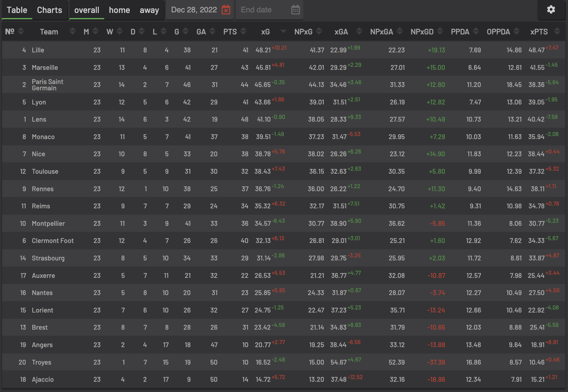Select the home filter tab
Image resolution: width=568 pixels, height=392 pixels.
[x=119, y=10]
